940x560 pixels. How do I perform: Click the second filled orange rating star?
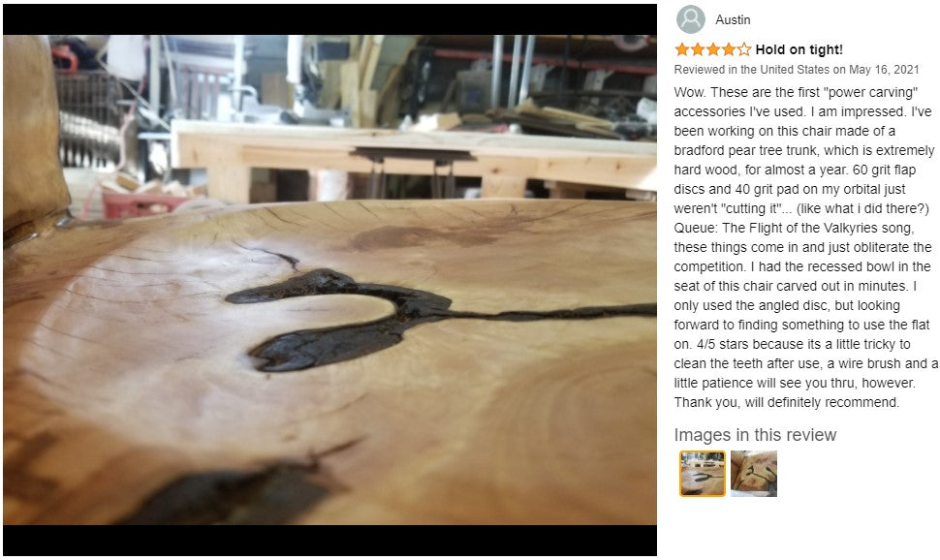697,49
